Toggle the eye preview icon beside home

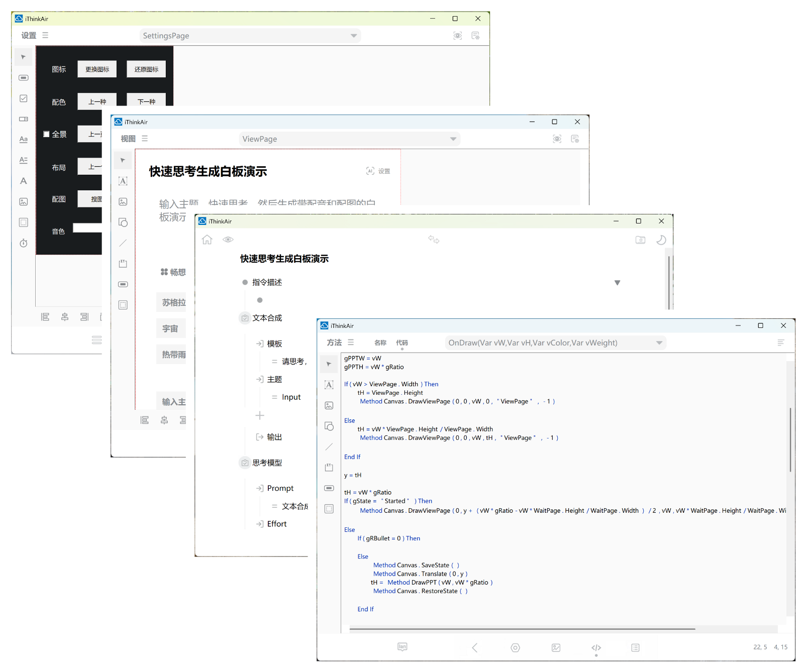click(228, 240)
